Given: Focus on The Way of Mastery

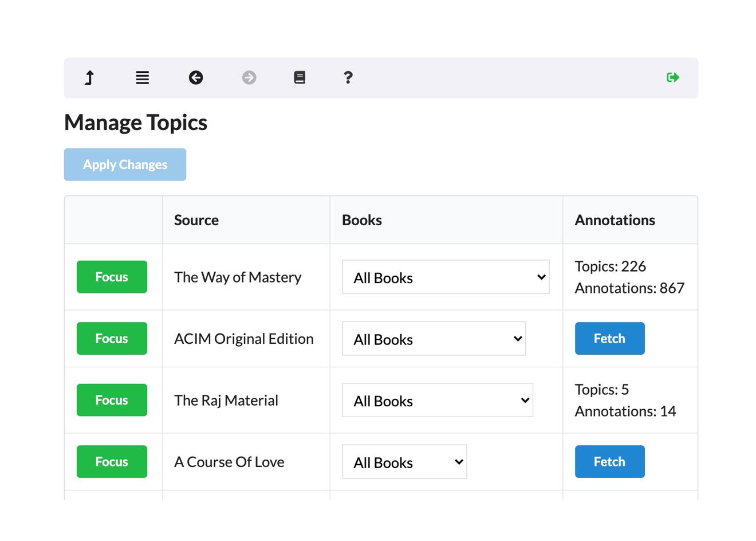Looking at the screenshot, I should click(112, 277).
